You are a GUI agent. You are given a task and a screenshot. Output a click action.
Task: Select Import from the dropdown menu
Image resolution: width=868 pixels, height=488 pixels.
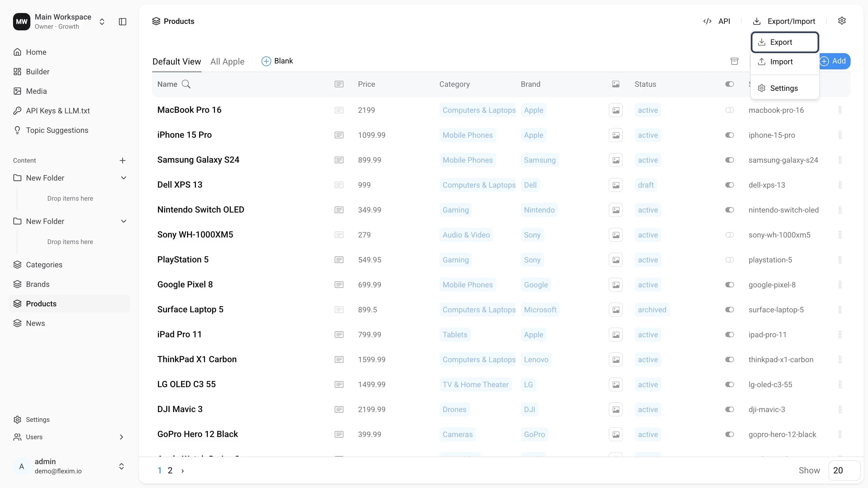(785, 62)
